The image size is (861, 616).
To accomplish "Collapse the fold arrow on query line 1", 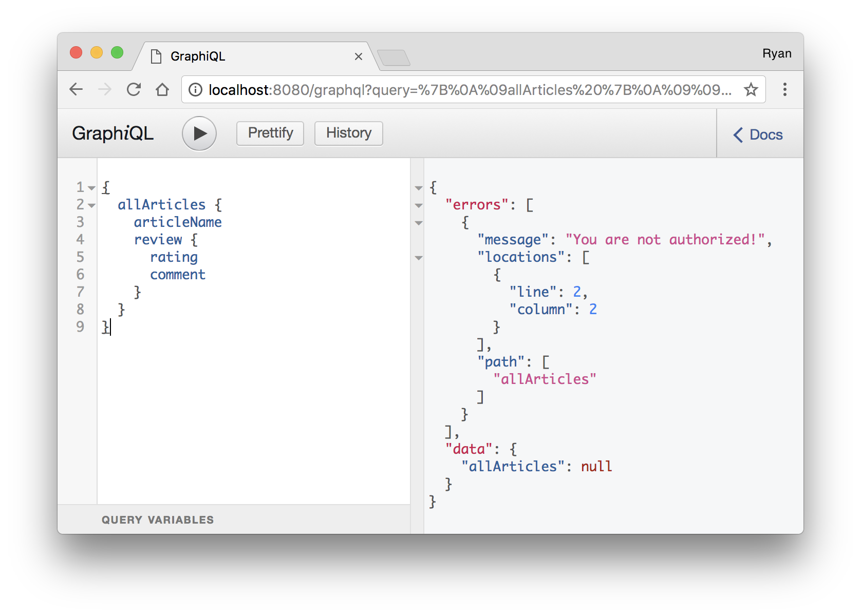I will (91, 188).
